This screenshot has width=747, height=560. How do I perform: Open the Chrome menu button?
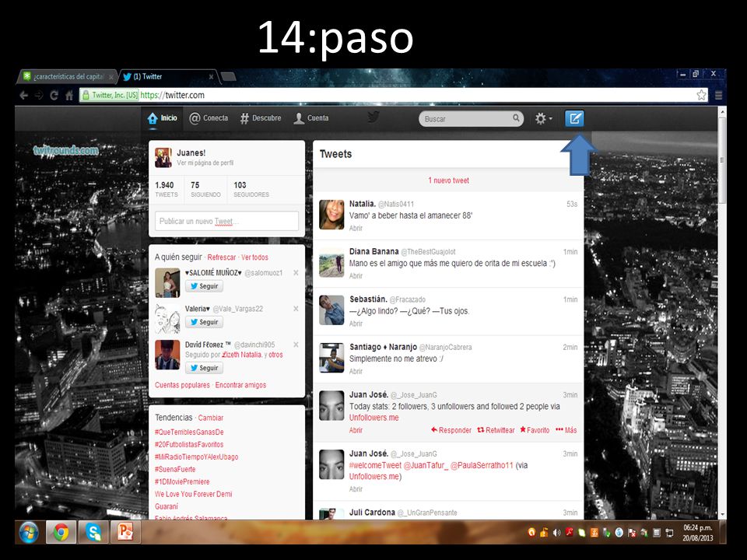[x=718, y=95]
